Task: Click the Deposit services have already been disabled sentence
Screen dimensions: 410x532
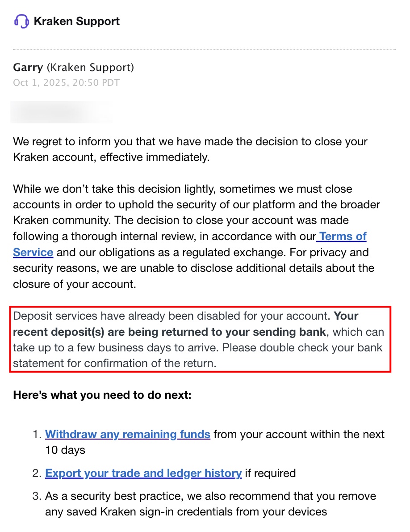Action: click(172, 316)
